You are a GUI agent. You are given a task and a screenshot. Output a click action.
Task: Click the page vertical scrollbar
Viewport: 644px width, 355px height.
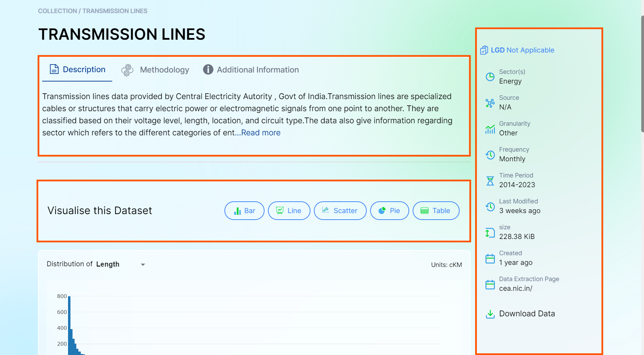tap(642, 74)
